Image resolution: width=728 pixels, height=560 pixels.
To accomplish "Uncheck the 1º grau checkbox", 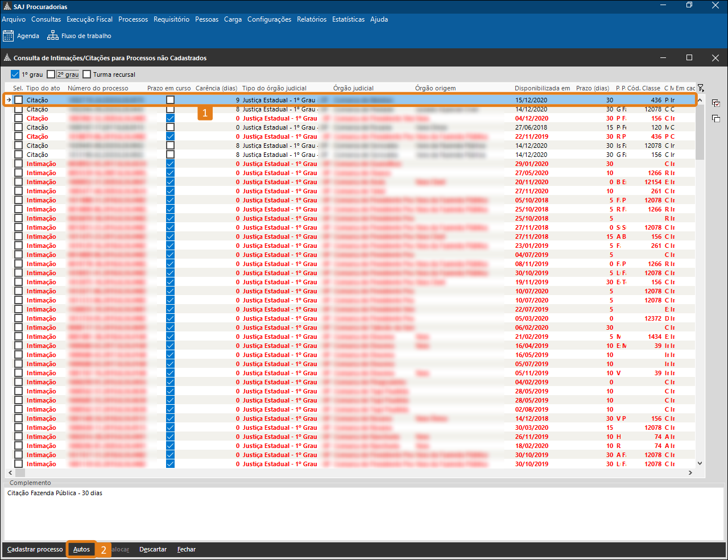I will point(15,74).
